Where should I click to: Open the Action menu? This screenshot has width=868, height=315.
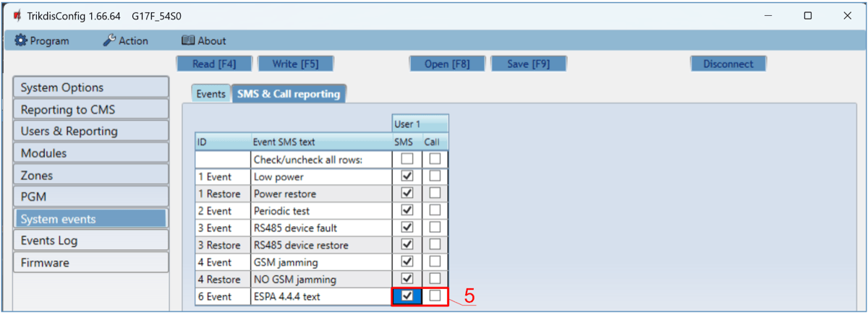pos(125,40)
